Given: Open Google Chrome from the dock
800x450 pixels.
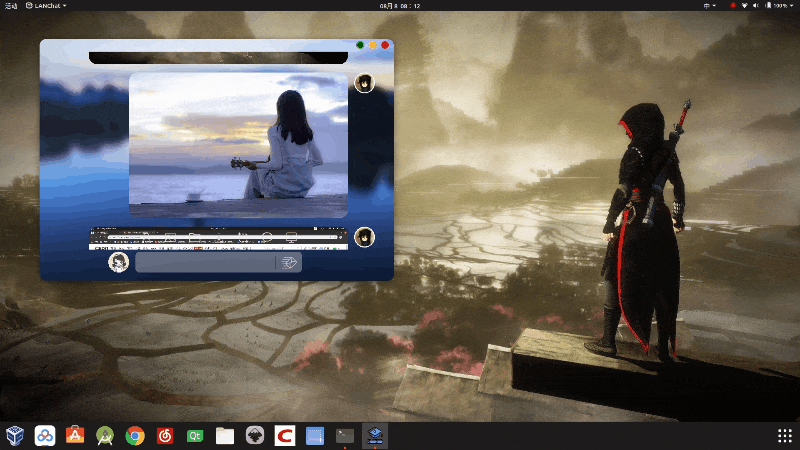Looking at the screenshot, I should click(x=135, y=436).
